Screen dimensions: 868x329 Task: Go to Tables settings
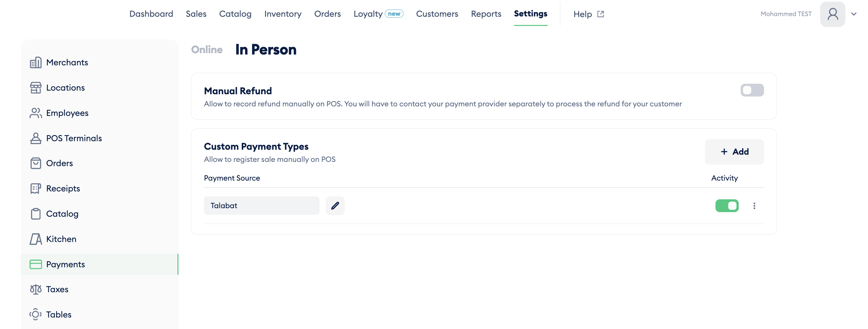pos(59,315)
